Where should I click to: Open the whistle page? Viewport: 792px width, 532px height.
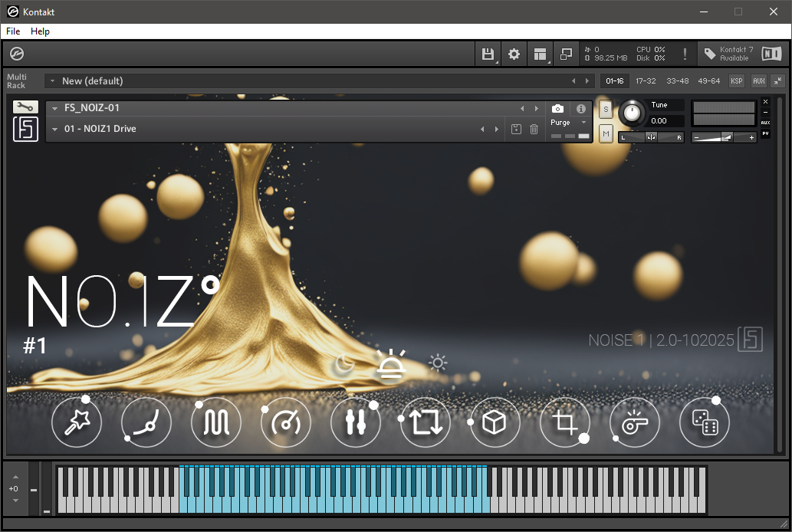coord(634,422)
